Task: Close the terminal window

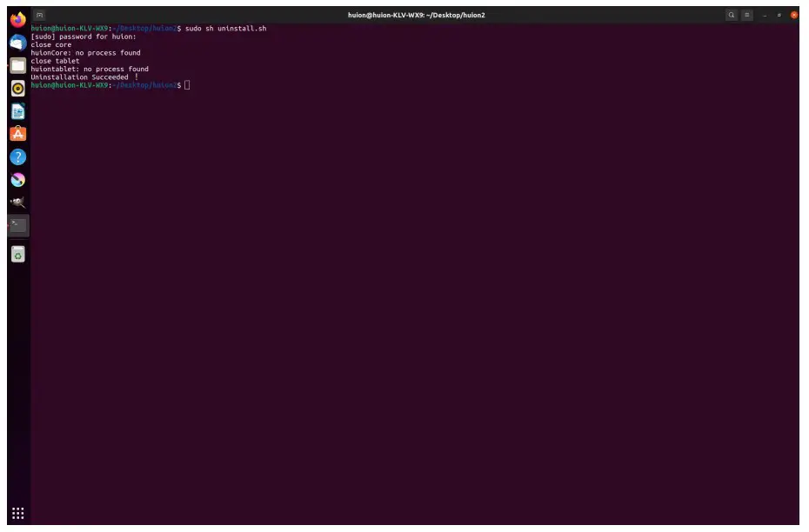Action: click(794, 15)
